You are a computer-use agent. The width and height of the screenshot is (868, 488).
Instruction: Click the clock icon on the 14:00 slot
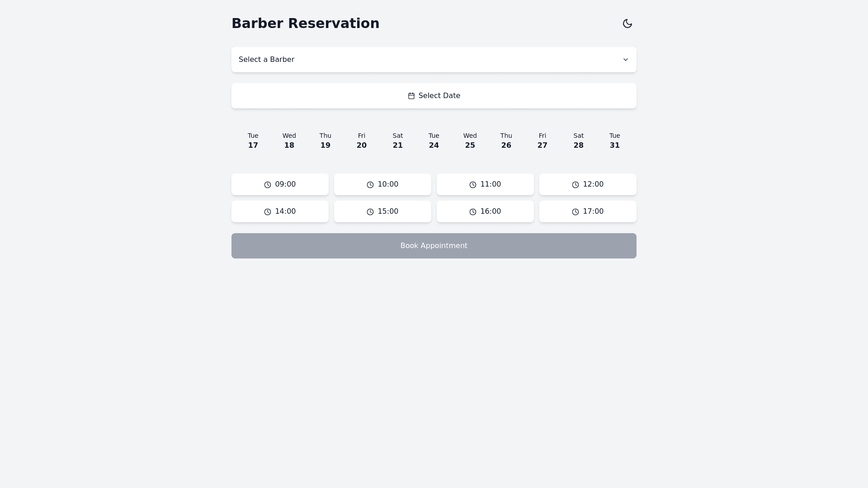point(268,212)
